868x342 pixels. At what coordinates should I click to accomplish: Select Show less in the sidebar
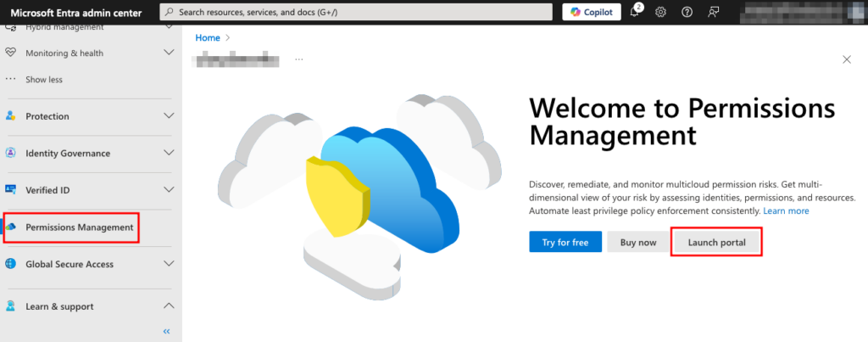tap(44, 80)
